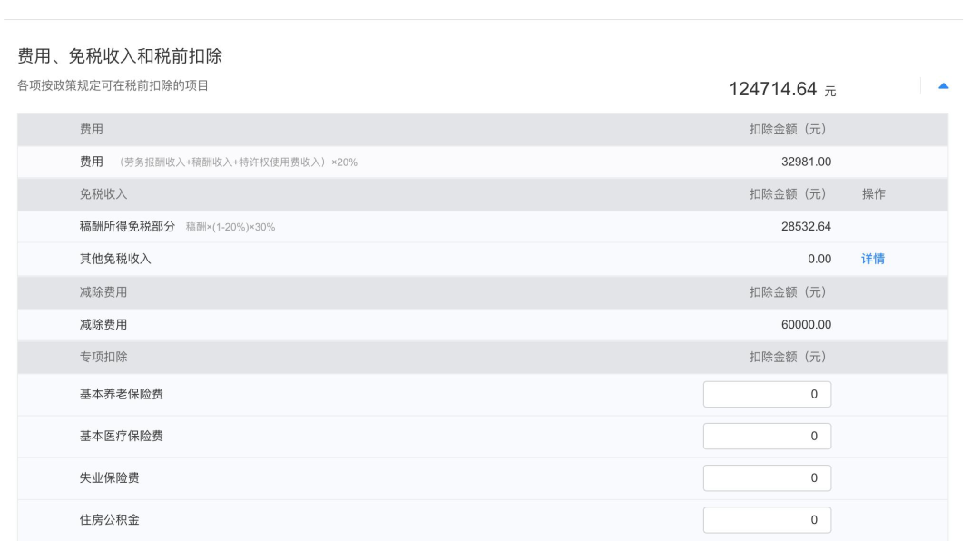Viewport: 980px width, 541px height.
Task: Focus the 基本养老保险费 amount field
Action: click(x=767, y=394)
